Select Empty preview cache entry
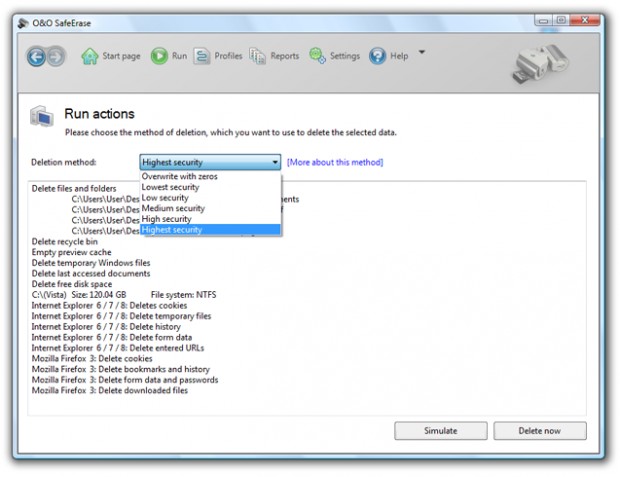The image size is (620, 477). [x=72, y=252]
